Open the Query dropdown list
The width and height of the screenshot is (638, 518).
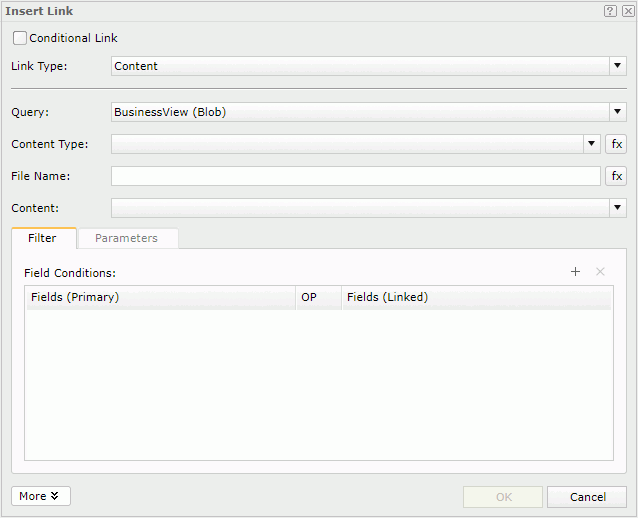coord(617,112)
